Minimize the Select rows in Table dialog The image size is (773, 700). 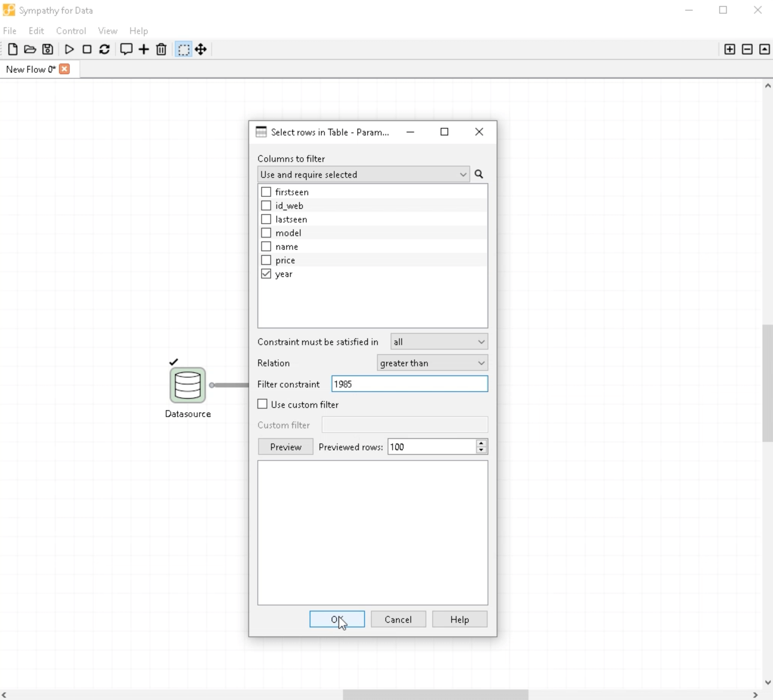coord(410,132)
